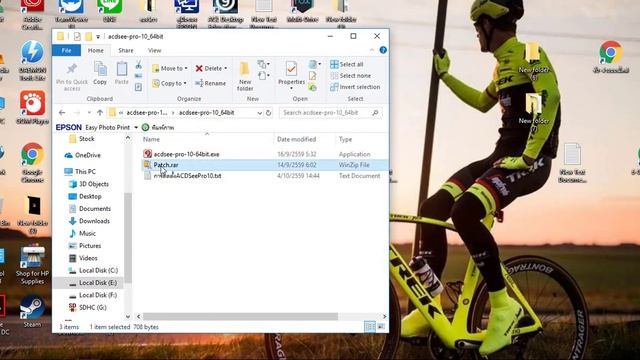Click the Properties icon in the title bar
This screenshot has height=360, width=640.
[x=77, y=37]
